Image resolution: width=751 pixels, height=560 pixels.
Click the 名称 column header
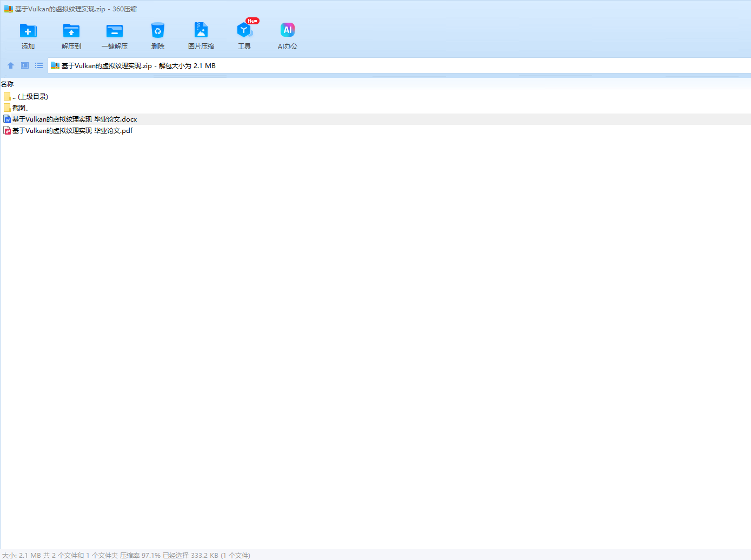[7, 84]
